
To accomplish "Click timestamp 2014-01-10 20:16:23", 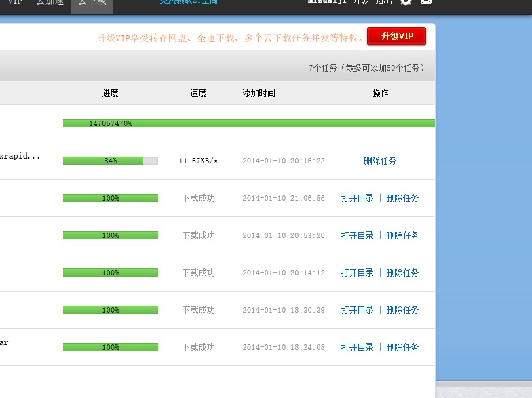I will point(284,161).
